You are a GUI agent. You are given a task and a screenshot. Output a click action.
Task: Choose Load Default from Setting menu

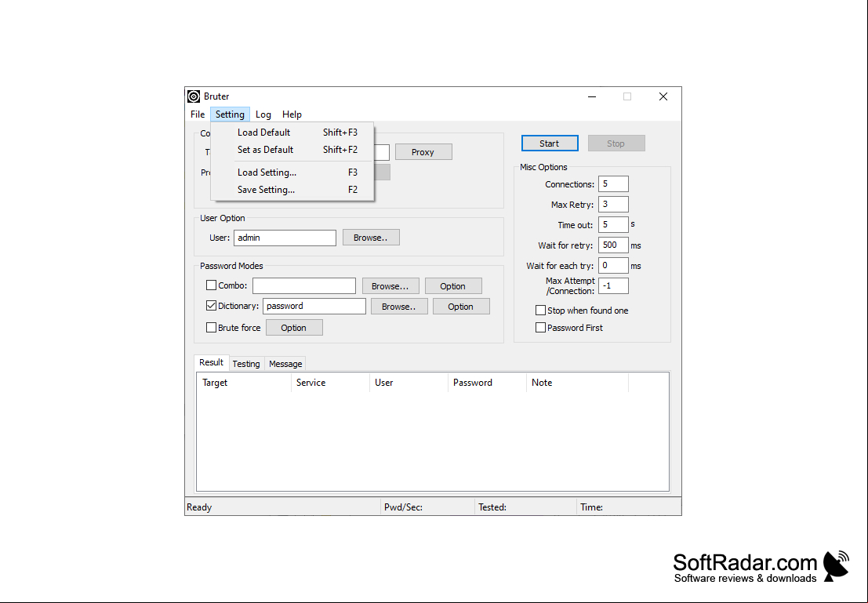point(292,133)
